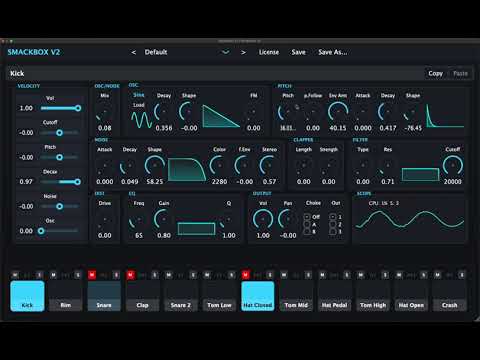
Task: Click the Velocity Noise slider handle
Action: 59,206
